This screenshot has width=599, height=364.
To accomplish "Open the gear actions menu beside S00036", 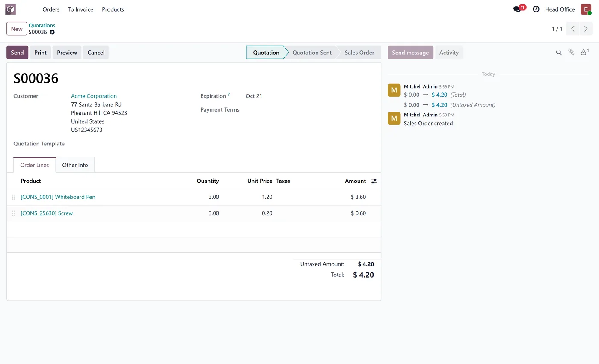I will tap(52, 32).
